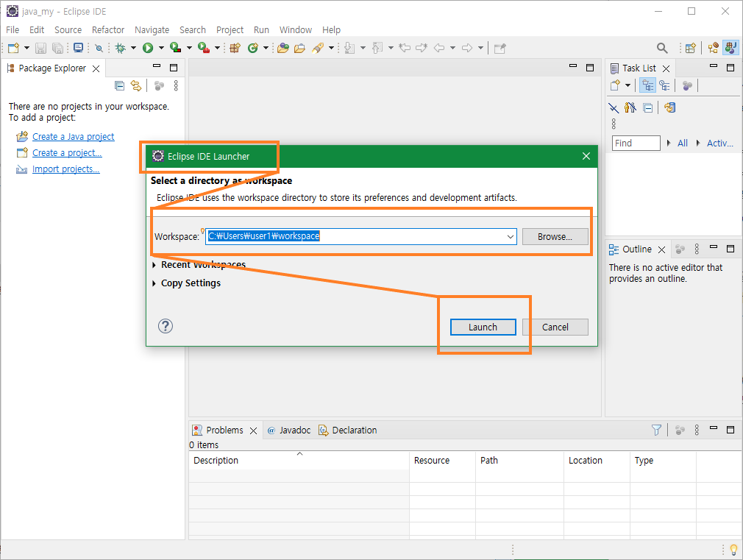Image resolution: width=743 pixels, height=560 pixels.
Task: Open the Window menu
Action: coord(295,30)
